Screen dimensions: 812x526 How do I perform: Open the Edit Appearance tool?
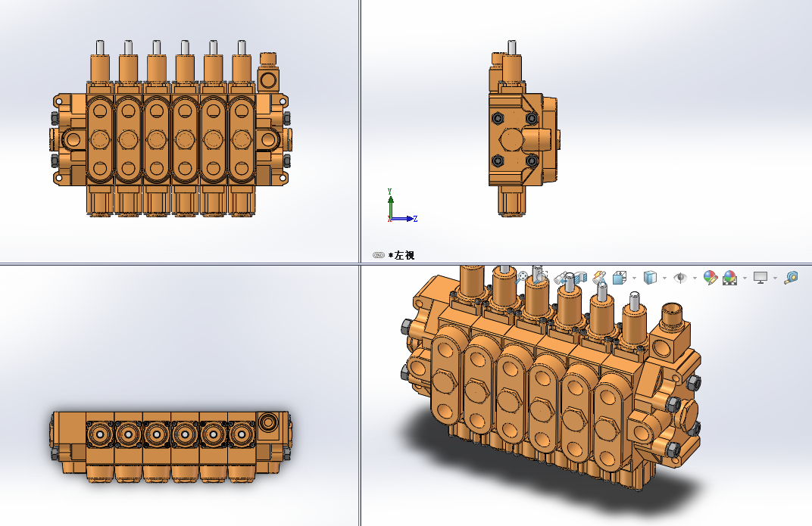click(710, 278)
